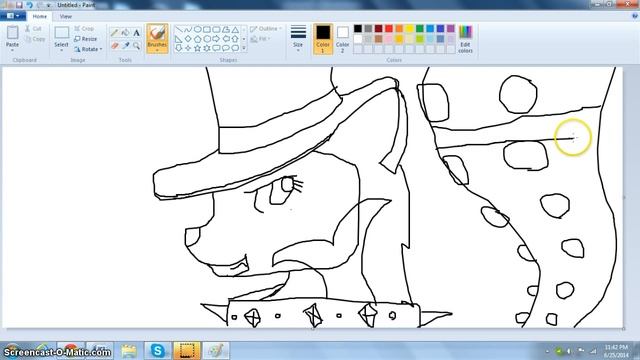The height and width of the screenshot is (360, 640).
Task: Activate the Color 1 foreground button
Action: 323,39
